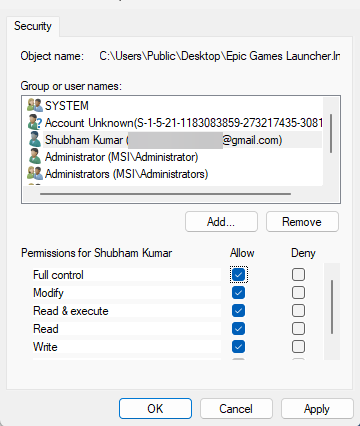Screen dimensions: 360x426
Task: Click the Administrator user icon
Action: pyautogui.click(x=35, y=157)
